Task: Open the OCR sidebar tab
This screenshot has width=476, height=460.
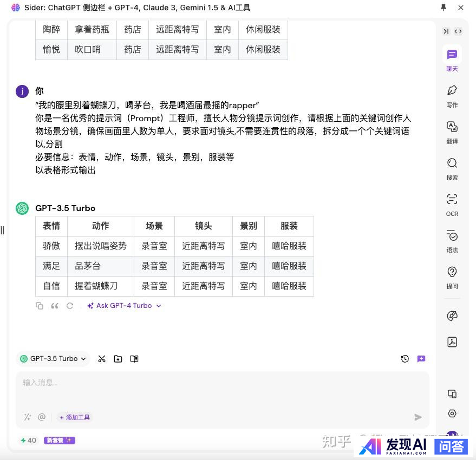Action: coord(452,205)
